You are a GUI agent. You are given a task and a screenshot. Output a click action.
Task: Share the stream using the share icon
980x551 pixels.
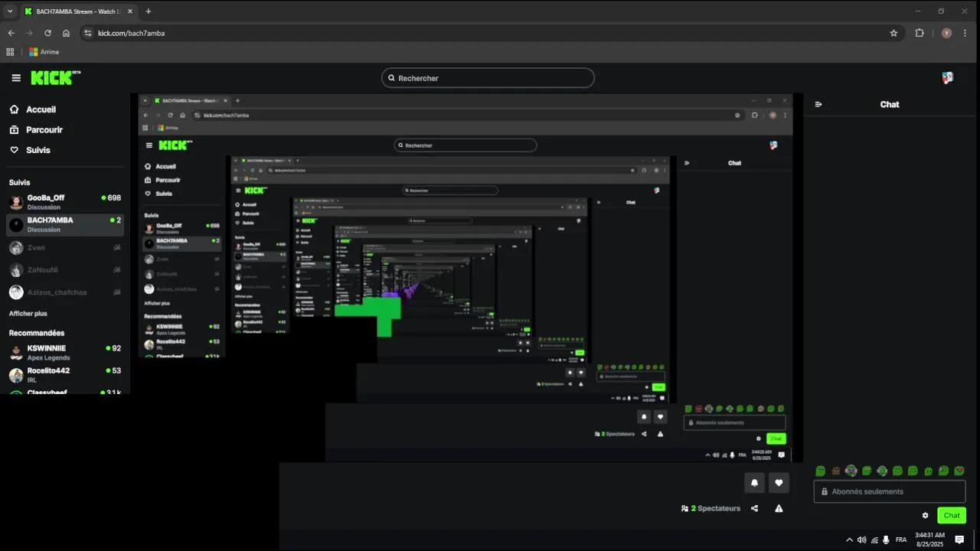[x=755, y=508]
